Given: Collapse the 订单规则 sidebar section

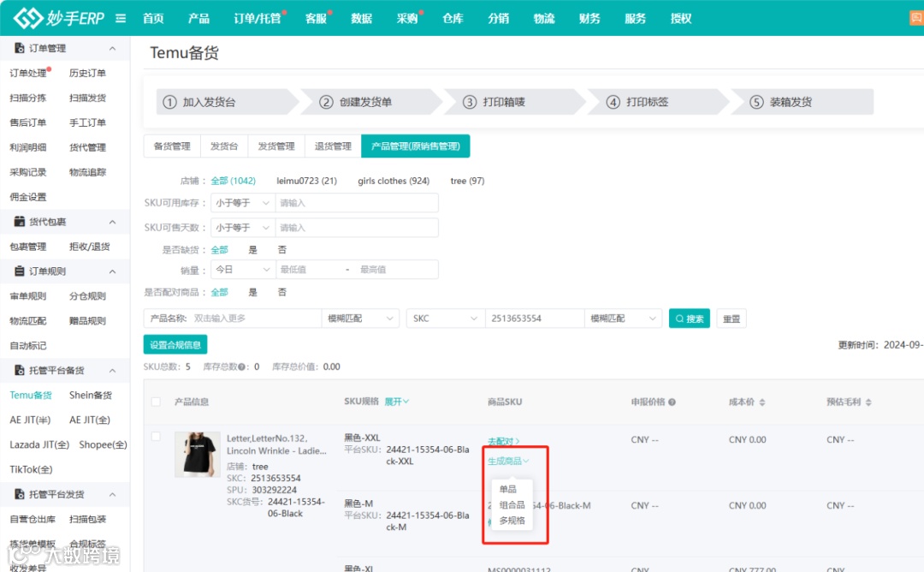Looking at the screenshot, I should 113,271.
